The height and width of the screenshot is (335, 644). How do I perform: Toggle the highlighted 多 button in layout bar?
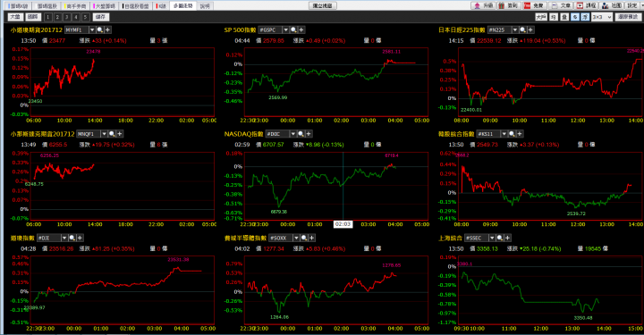[575, 17]
